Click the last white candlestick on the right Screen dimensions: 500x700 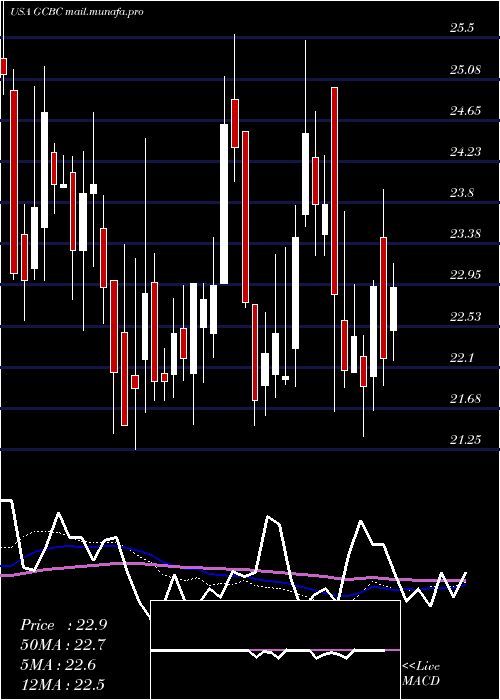pos(393,309)
